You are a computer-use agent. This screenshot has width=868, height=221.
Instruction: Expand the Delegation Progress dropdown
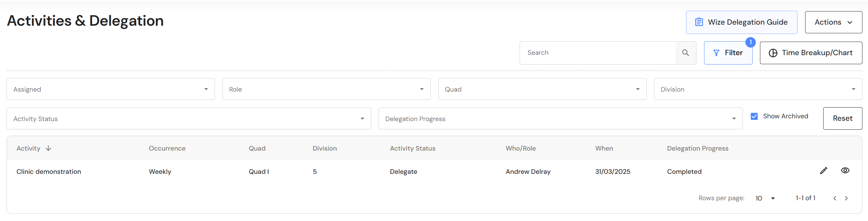tap(560, 119)
